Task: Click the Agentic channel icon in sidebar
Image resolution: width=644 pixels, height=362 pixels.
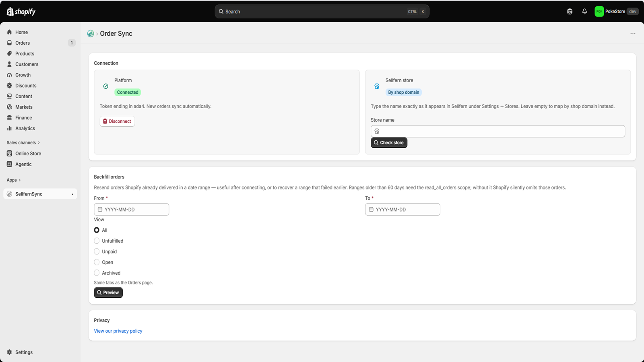Action: click(10, 164)
